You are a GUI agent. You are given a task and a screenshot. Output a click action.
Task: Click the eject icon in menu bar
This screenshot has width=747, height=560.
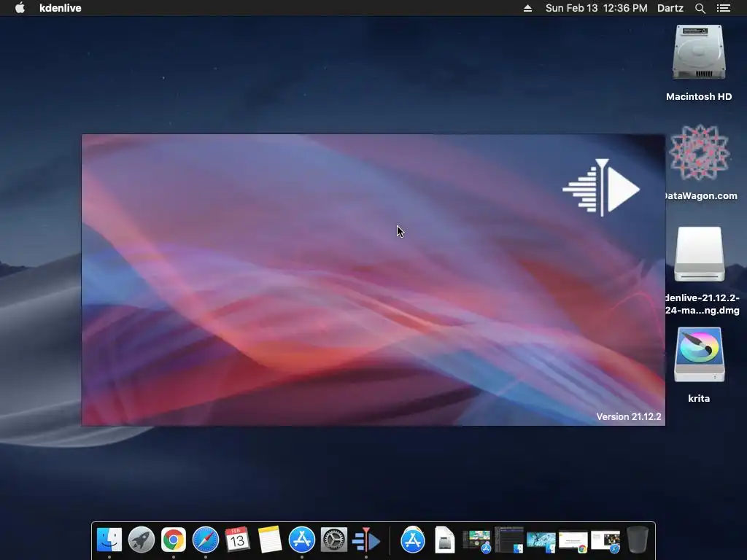pos(527,8)
